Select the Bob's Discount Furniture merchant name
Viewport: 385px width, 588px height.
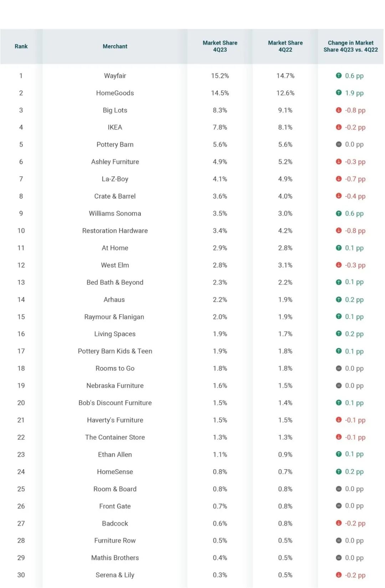click(x=115, y=403)
